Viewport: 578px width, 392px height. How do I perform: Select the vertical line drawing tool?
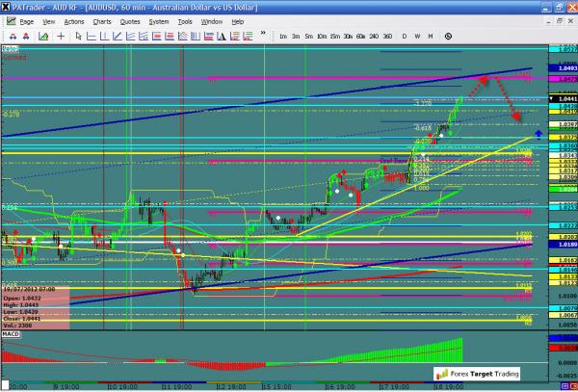pos(104,36)
